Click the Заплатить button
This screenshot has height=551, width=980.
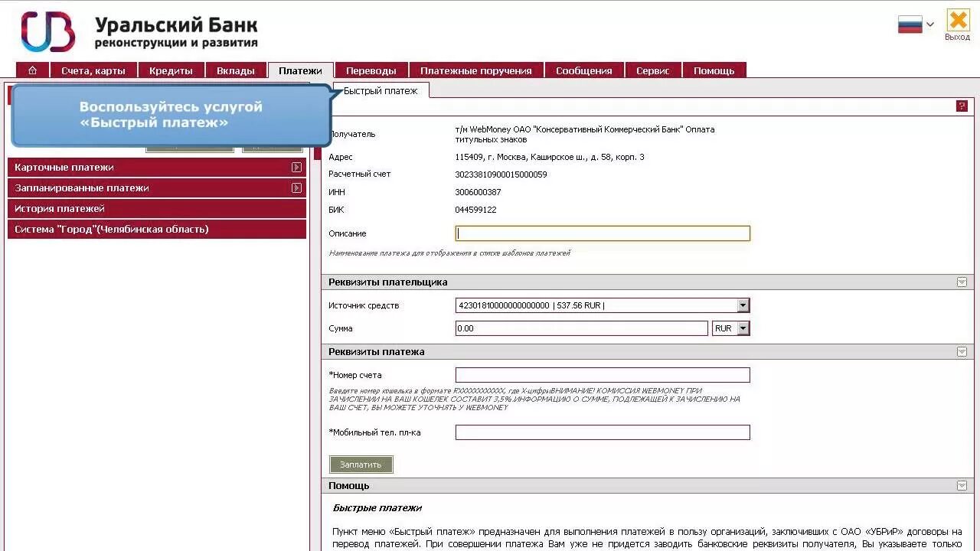click(361, 465)
